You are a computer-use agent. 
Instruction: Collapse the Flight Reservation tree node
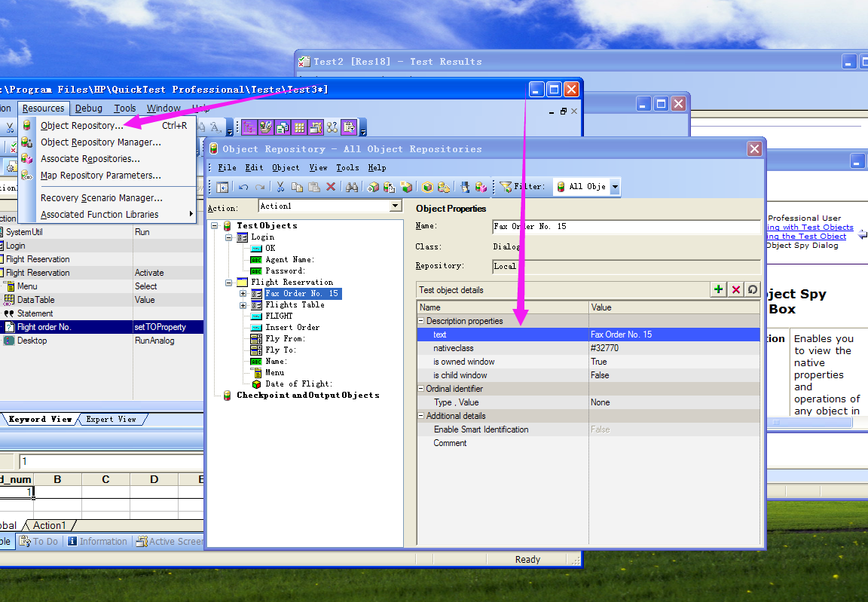(x=228, y=283)
